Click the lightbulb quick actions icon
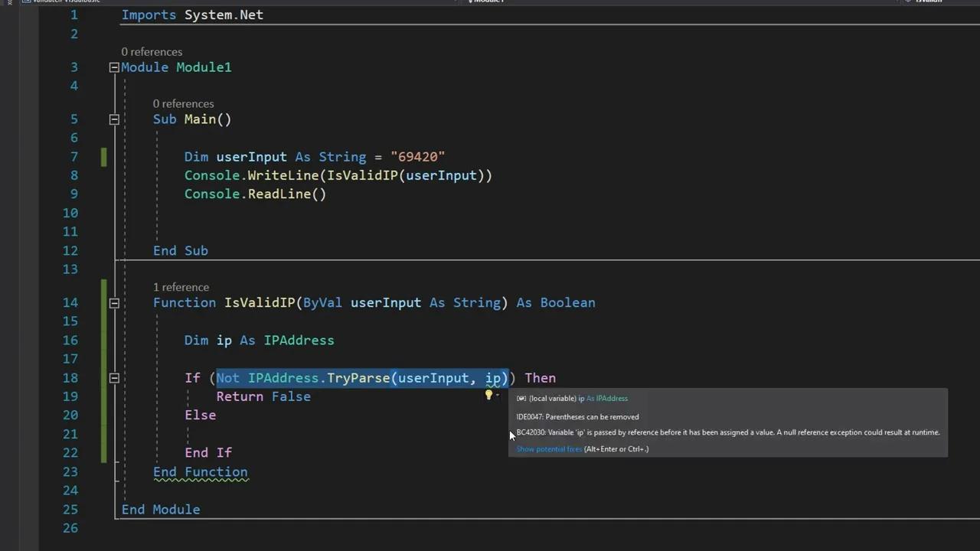The image size is (980, 551). tap(488, 395)
